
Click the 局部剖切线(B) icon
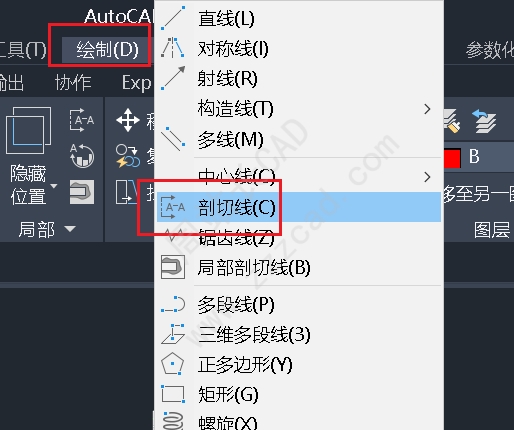click(x=173, y=267)
